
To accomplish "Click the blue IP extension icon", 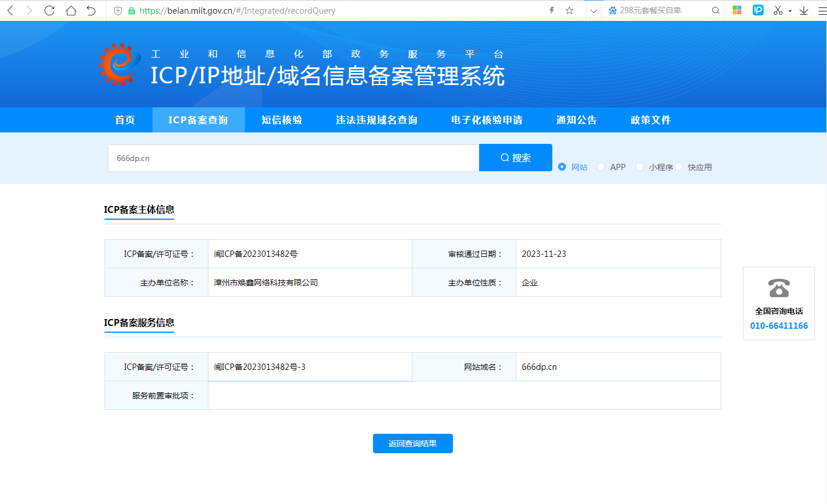I will pos(758,10).
